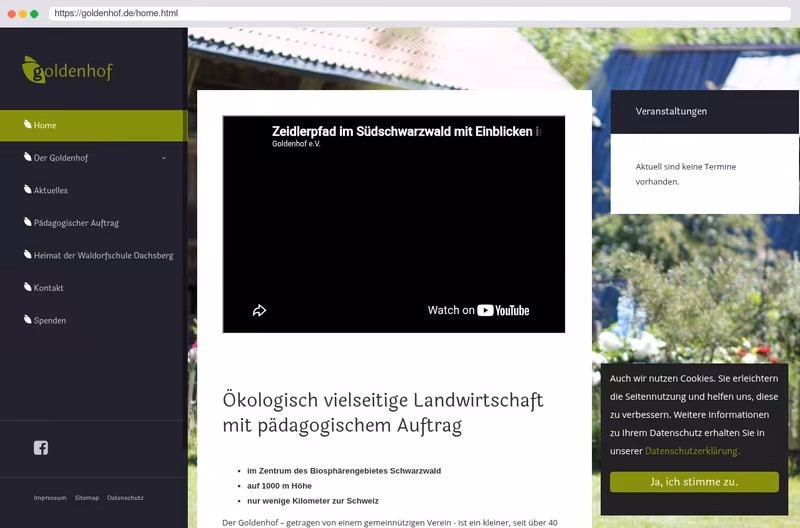This screenshot has width=800, height=528.
Task: Open the Datenschutz footer link
Action: click(x=125, y=497)
